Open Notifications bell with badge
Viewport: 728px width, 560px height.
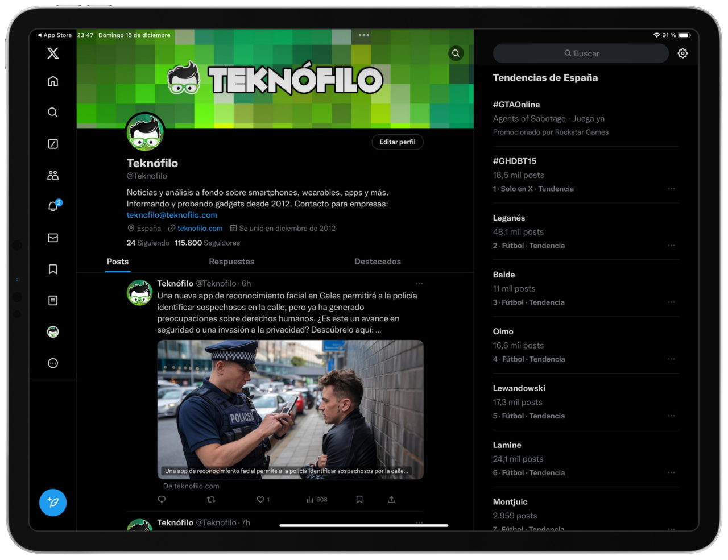click(53, 206)
